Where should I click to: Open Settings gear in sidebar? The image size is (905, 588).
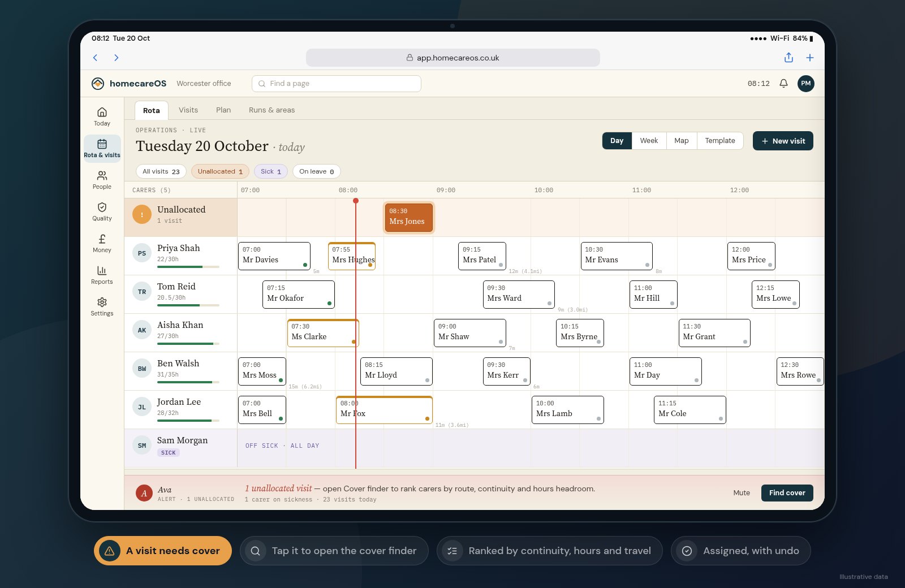pos(102,306)
